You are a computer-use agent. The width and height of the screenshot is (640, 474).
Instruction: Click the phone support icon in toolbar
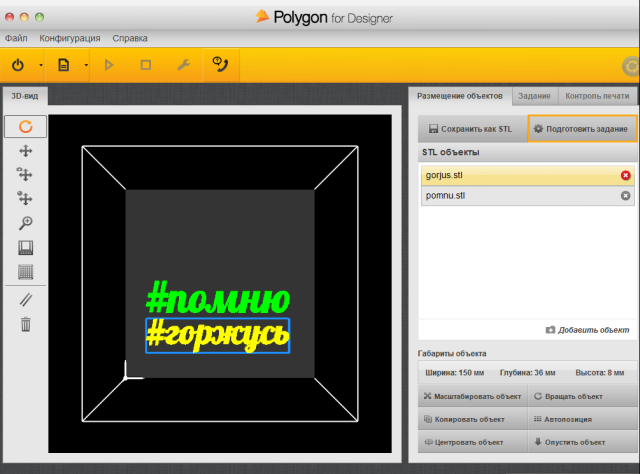[219, 65]
